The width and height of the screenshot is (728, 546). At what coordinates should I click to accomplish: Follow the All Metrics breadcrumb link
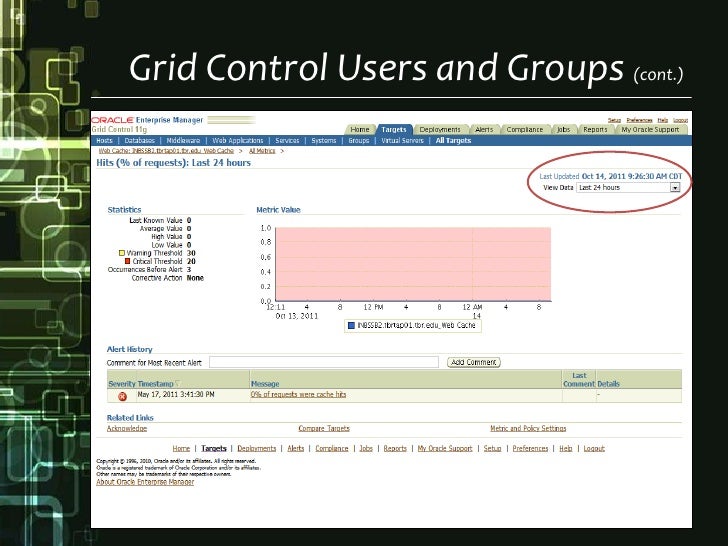[x=262, y=151]
